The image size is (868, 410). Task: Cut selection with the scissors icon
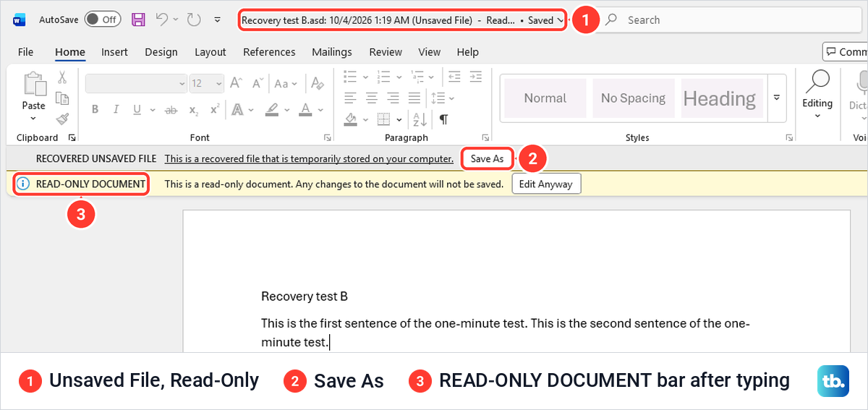62,77
